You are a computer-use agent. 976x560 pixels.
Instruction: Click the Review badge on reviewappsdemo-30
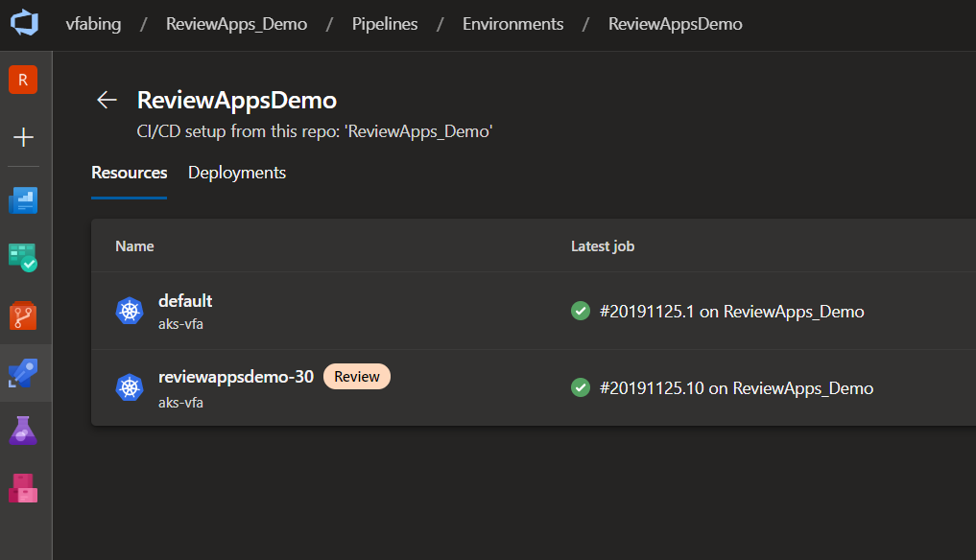(x=357, y=377)
